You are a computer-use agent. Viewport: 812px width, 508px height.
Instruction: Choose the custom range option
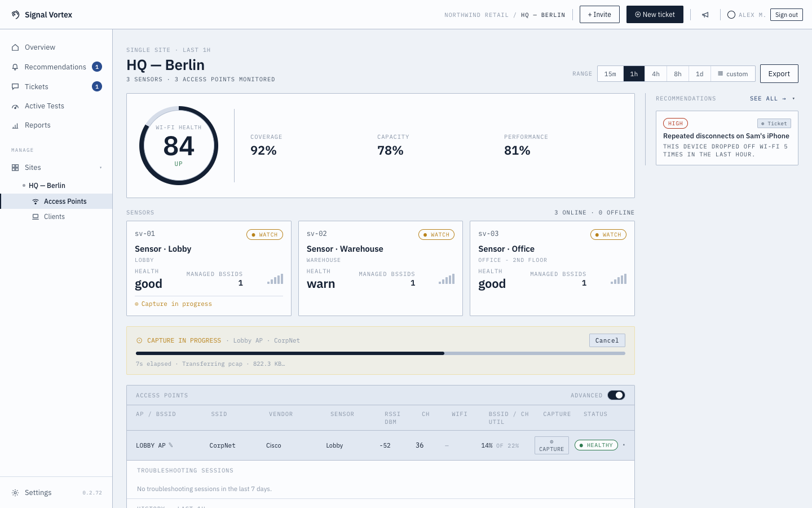[733, 74]
